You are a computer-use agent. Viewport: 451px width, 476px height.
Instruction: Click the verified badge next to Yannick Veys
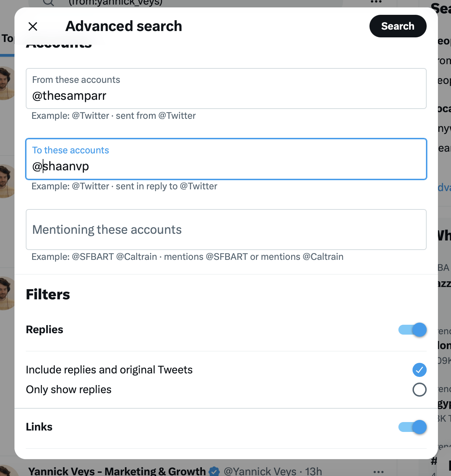pos(214,471)
